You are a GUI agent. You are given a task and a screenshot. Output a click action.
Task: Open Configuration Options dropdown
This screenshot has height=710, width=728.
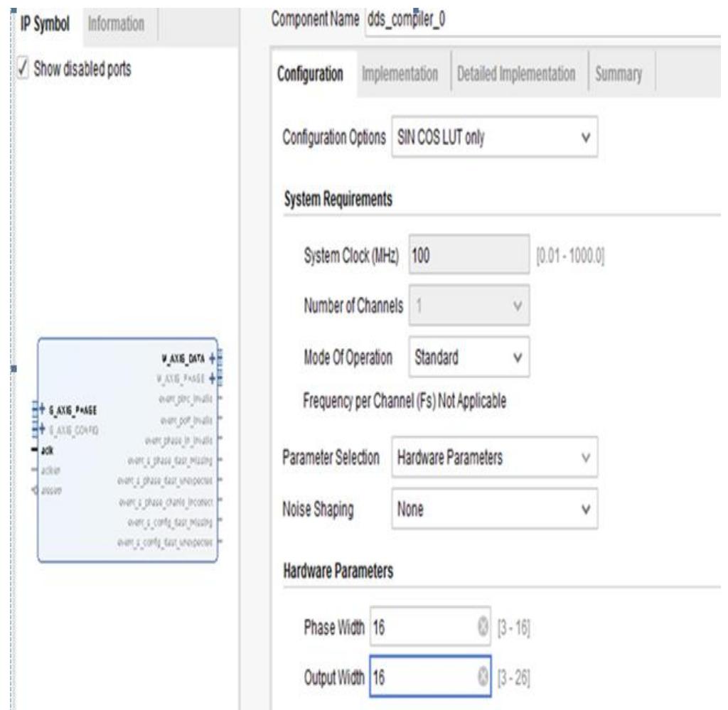point(495,137)
